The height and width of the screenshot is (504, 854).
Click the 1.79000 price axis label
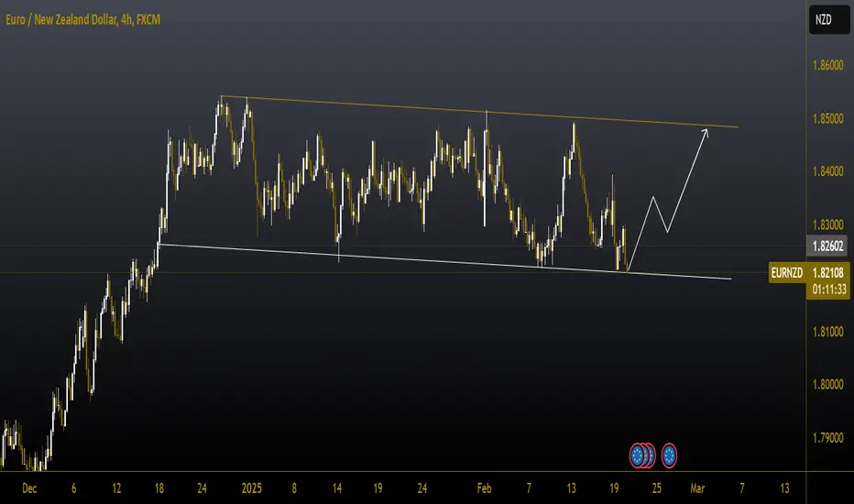tap(827, 437)
